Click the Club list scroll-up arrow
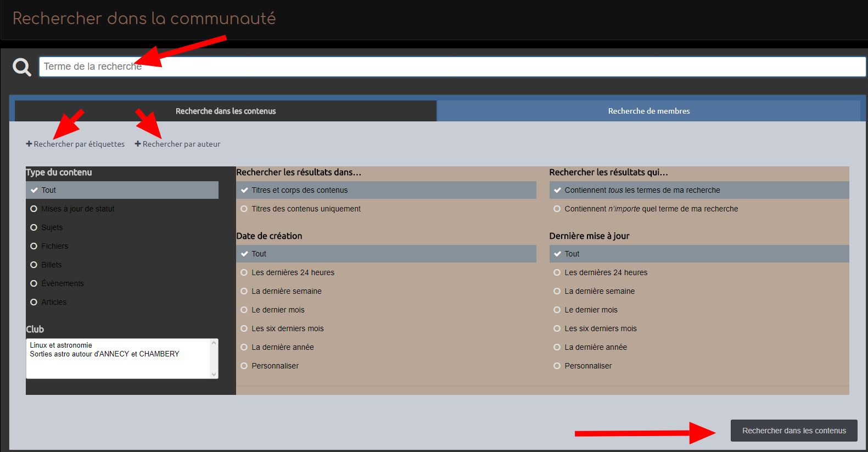 coord(214,343)
